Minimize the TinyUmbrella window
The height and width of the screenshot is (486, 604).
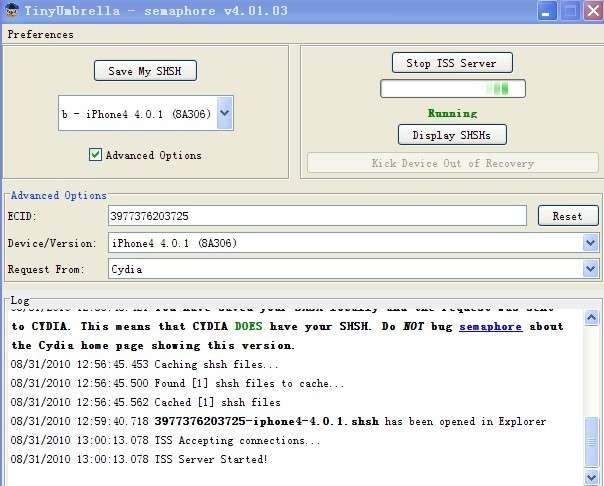[x=547, y=11]
